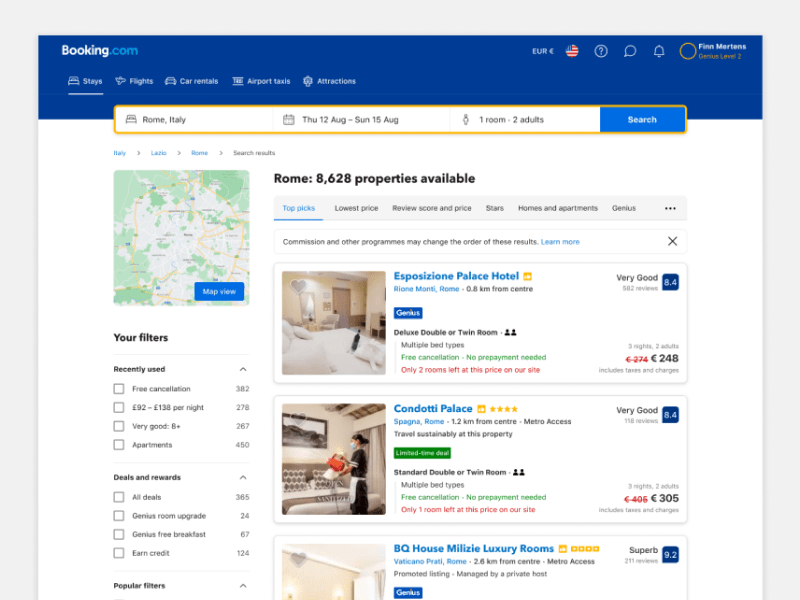Image resolution: width=800 pixels, height=600 pixels.
Task: Sort results by Lowest price
Action: click(x=356, y=207)
